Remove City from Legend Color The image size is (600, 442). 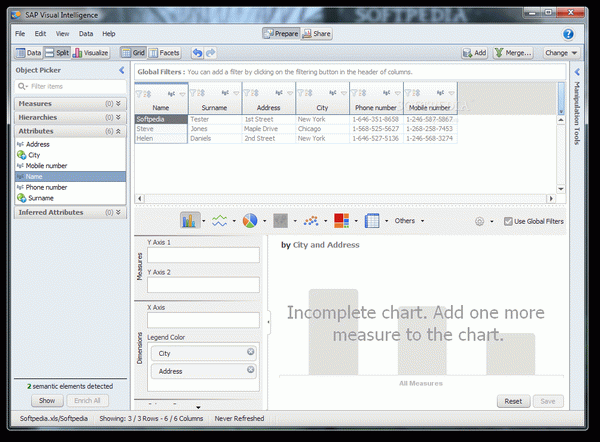pyautogui.click(x=251, y=351)
